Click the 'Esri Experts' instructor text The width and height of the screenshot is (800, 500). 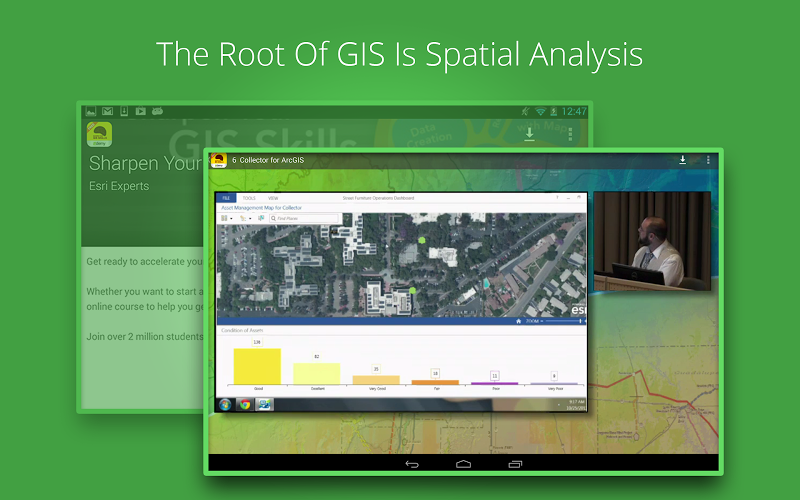119,186
